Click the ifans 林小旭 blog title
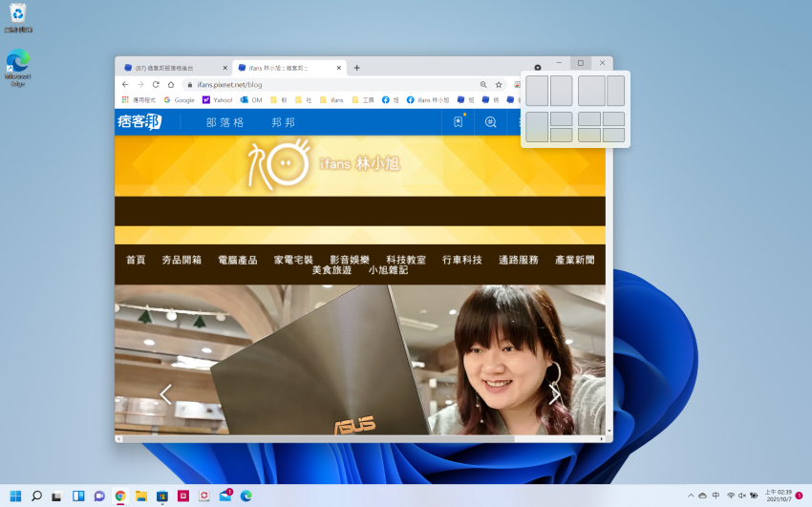812x507 pixels. (x=359, y=163)
